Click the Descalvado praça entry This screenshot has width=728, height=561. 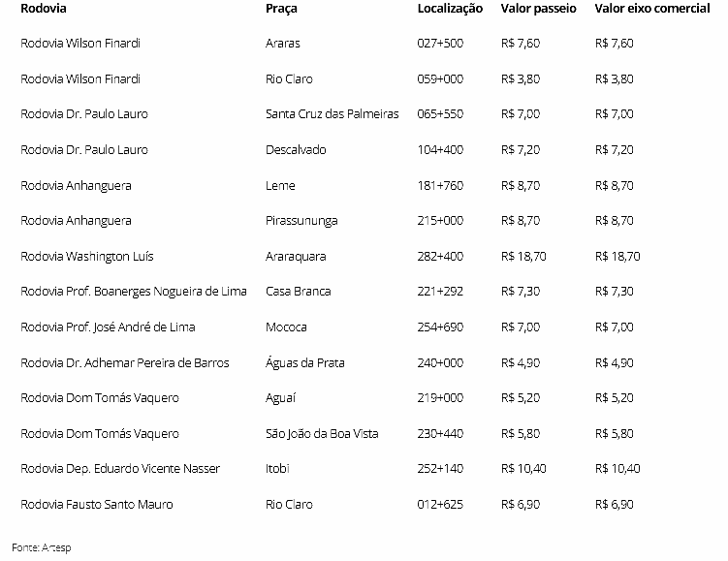point(296,150)
